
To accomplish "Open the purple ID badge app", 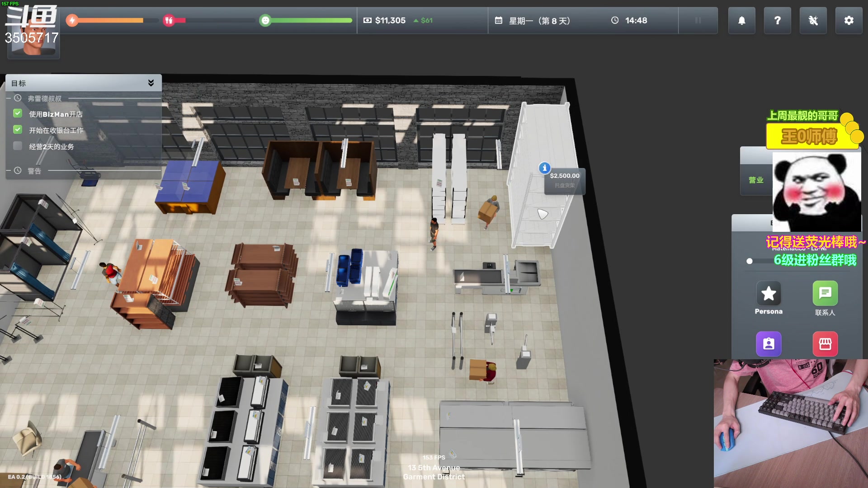I will (x=769, y=344).
